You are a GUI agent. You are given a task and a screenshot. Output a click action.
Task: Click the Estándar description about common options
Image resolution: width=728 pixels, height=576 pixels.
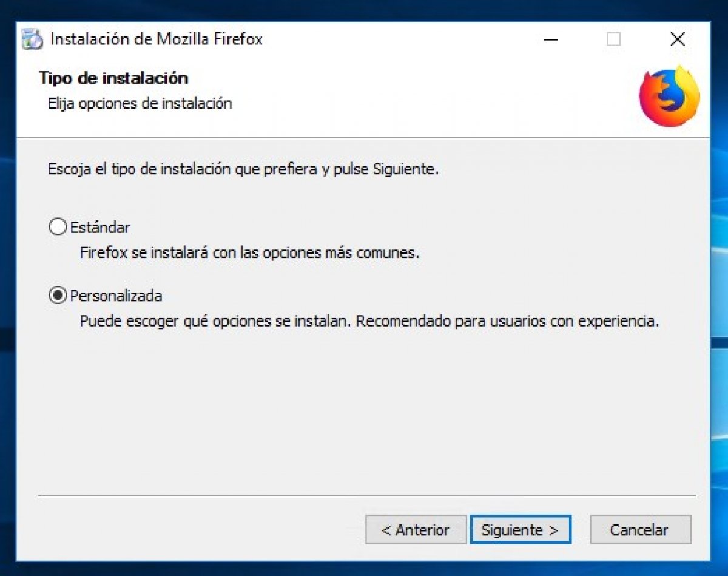(250, 252)
